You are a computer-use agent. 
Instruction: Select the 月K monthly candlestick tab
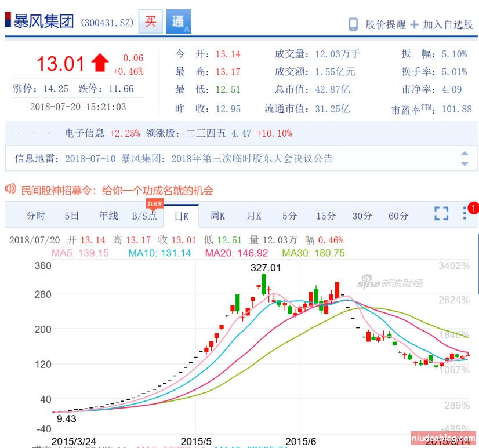(x=254, y=216)
